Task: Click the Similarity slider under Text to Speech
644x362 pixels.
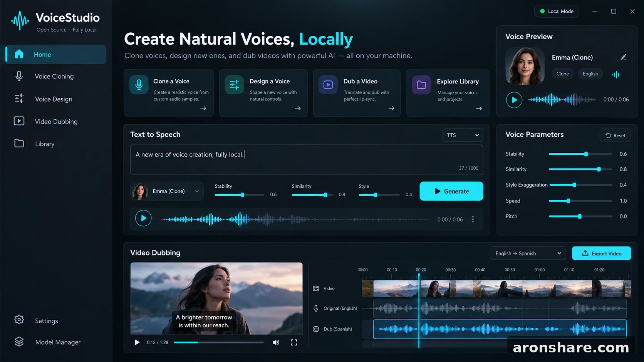Action: (312, 195)
